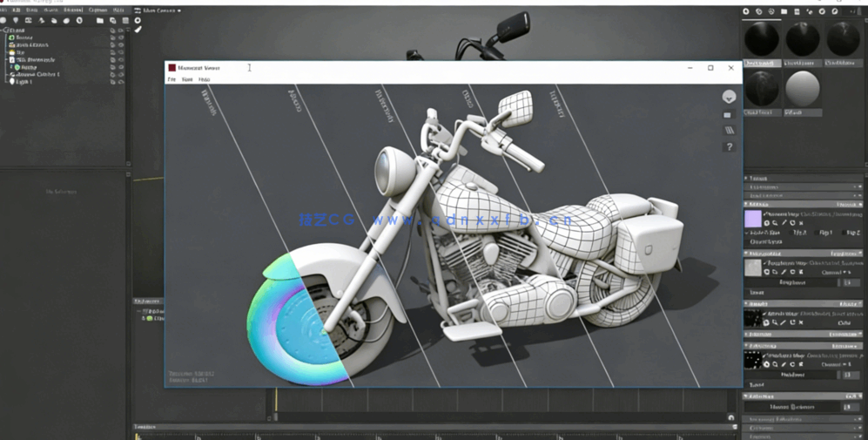Open the Channel dropdown for the roughness map

tap(837, 273)
